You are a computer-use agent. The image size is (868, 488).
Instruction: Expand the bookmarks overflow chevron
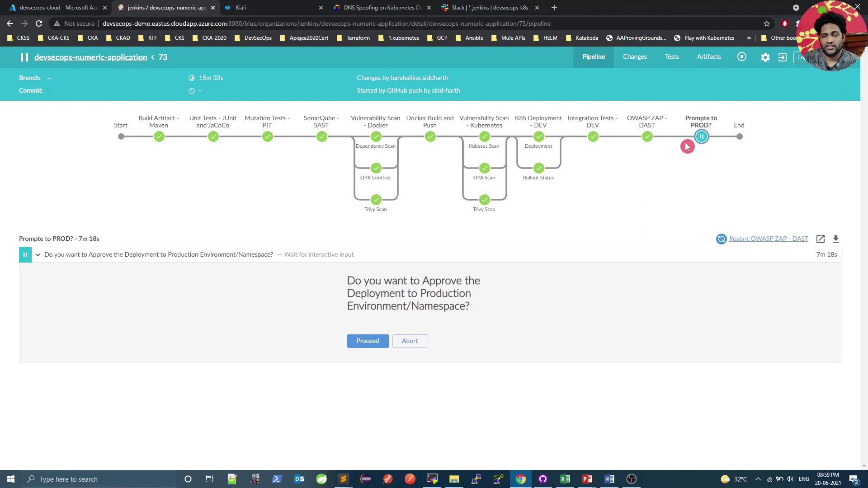(749, 38)
